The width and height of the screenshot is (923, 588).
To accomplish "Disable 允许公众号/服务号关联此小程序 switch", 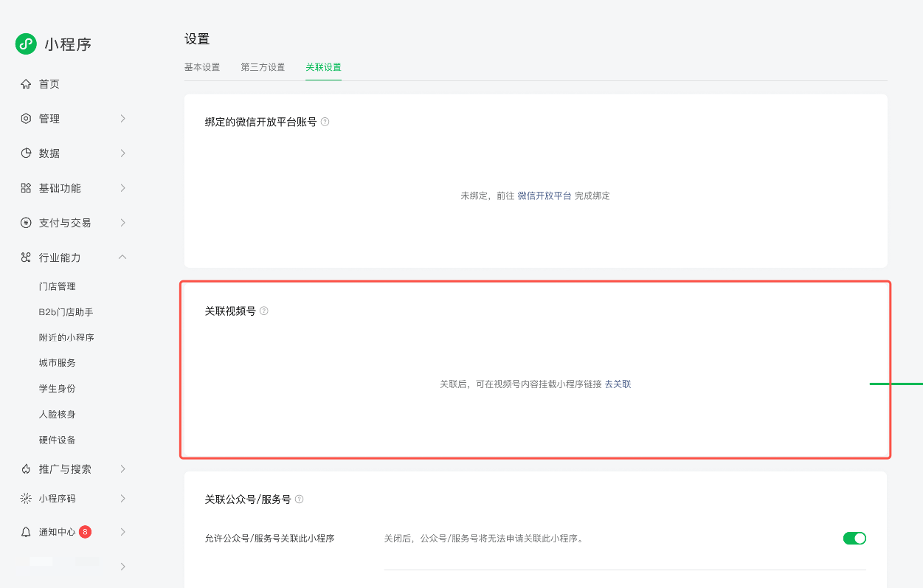I will (854, 539).
